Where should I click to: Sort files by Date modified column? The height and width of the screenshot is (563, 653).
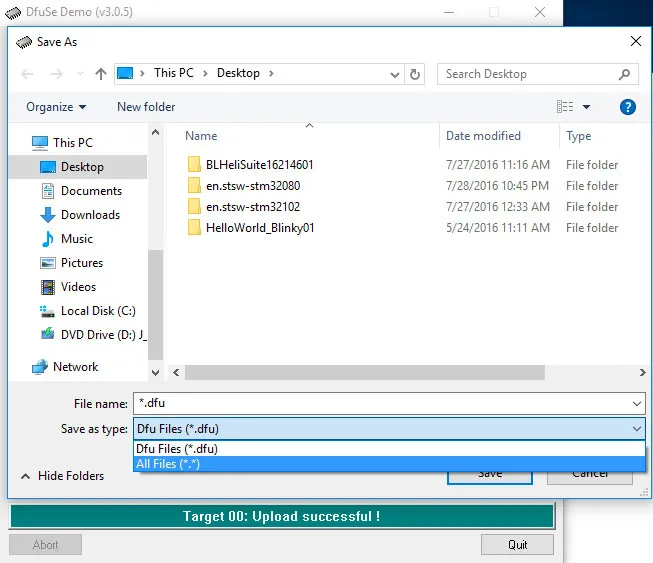[x=483, y=136]
